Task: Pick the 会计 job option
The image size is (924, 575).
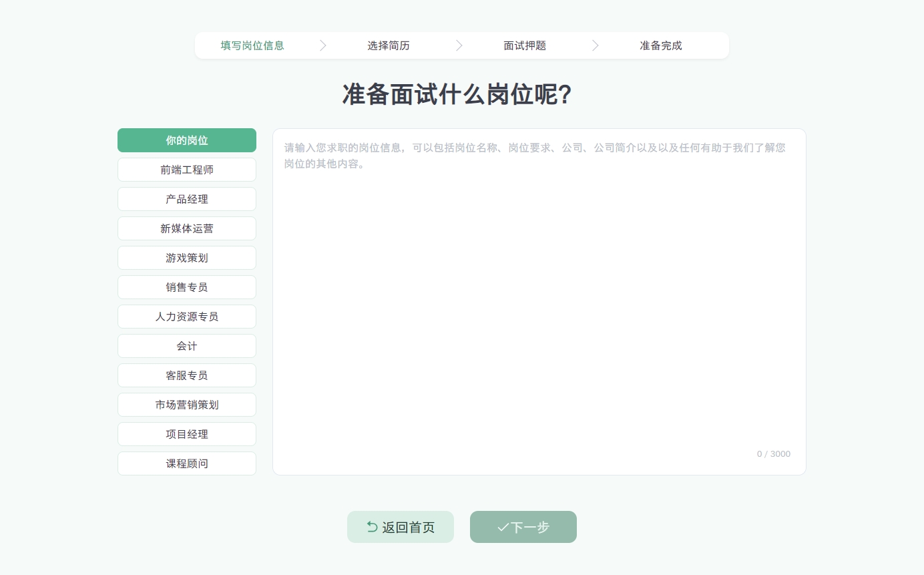Action: coord(187,346)
